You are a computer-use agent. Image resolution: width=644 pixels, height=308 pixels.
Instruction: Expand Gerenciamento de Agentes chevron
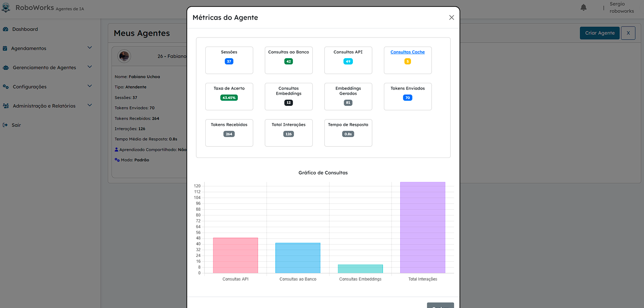coord(89,67)
